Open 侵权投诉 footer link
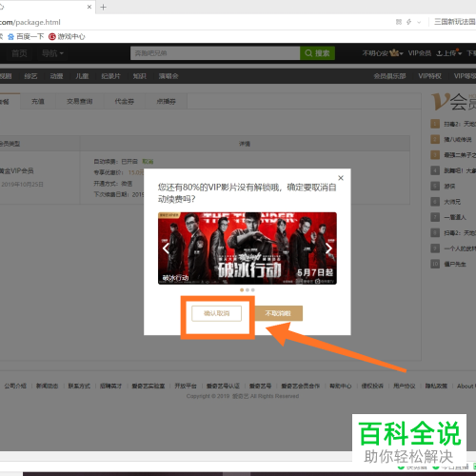 click(x=372, y=386)
